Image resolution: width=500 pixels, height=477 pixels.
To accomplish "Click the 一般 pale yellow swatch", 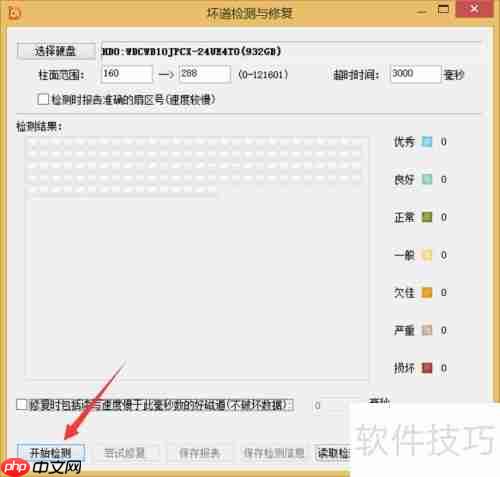I will [x=427, y=255].
